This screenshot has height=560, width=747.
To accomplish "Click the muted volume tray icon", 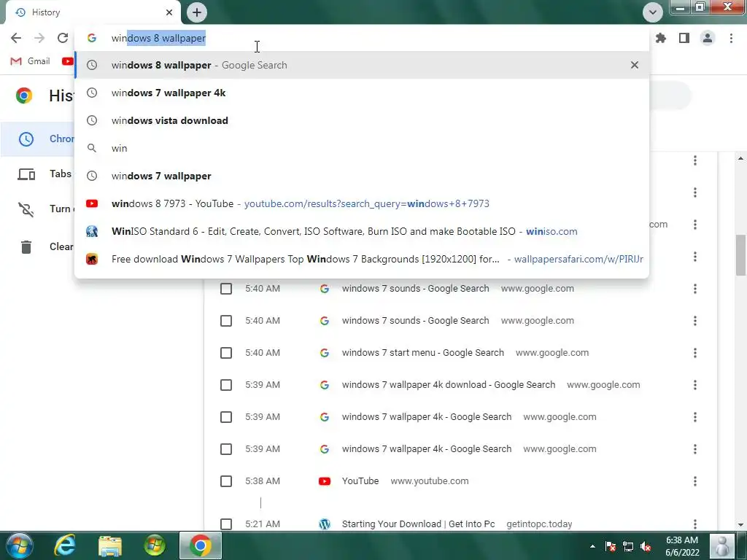I will 646,547.
